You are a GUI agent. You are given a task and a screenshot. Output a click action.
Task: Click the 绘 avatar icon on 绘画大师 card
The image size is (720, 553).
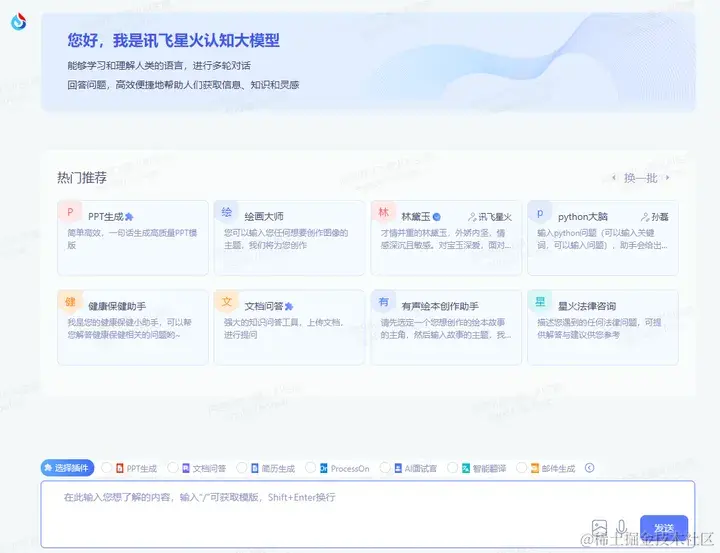click(x=227, y=212)
